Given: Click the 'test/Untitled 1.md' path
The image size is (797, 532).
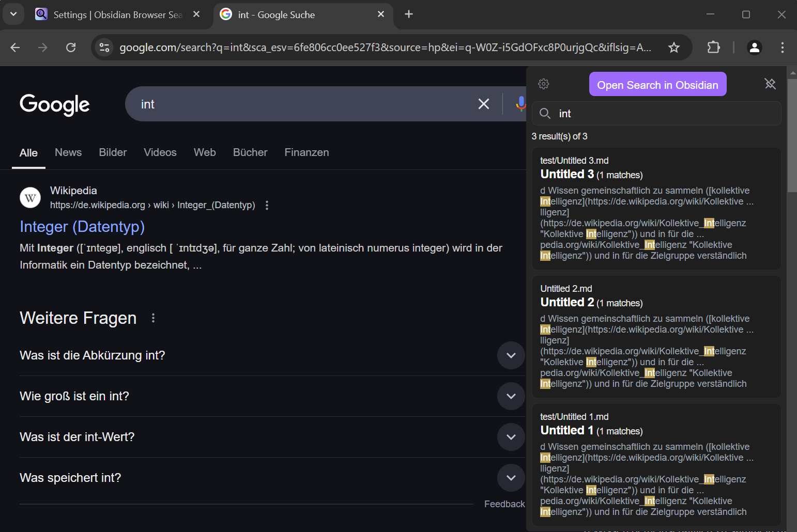Looking at the screenshot, I should click(x=574, y=417).
